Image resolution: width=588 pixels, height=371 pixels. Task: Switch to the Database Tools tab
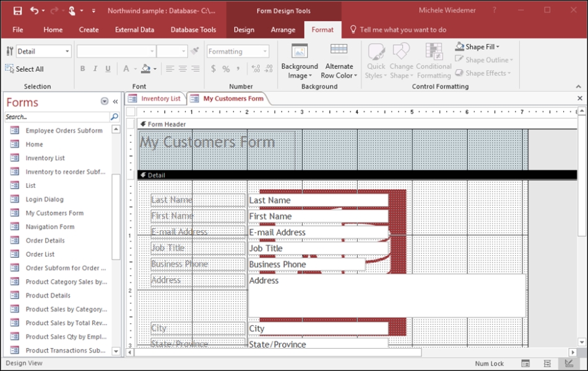pyautogui.click(x=194, y=30)
